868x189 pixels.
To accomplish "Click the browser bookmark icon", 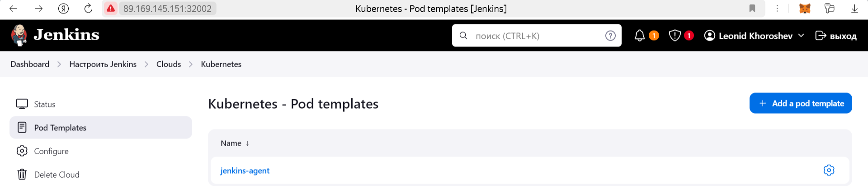I will coord(752,9).
